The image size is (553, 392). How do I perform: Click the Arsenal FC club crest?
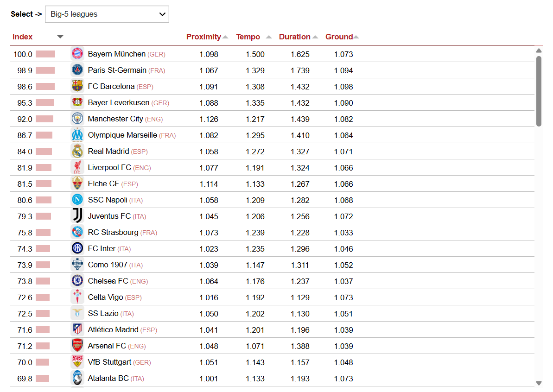pos(77,346)
